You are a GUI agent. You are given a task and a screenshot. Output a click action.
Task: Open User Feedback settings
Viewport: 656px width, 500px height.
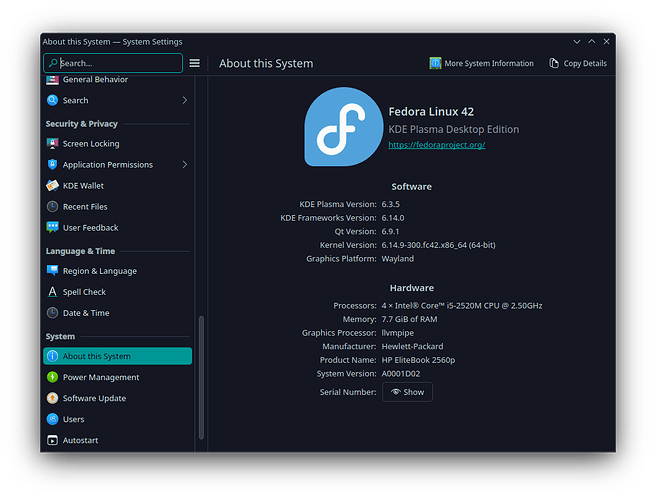coord(118,227)
